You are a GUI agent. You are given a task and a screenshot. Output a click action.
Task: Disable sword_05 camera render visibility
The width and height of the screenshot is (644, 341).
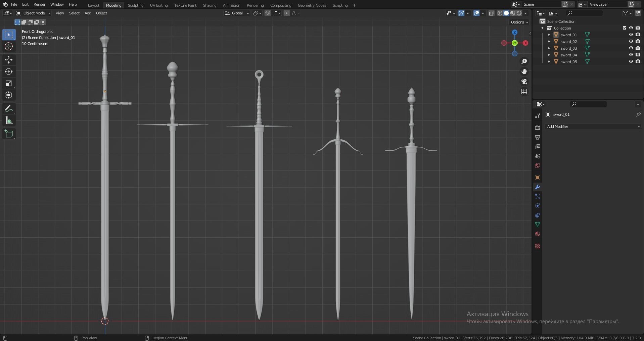coord(638,61)
